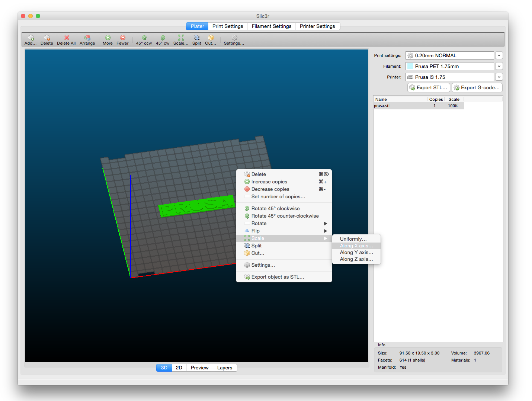Click the Delete All red X icon
Viewport: 532px width, 401px height.
coord(67,38)
